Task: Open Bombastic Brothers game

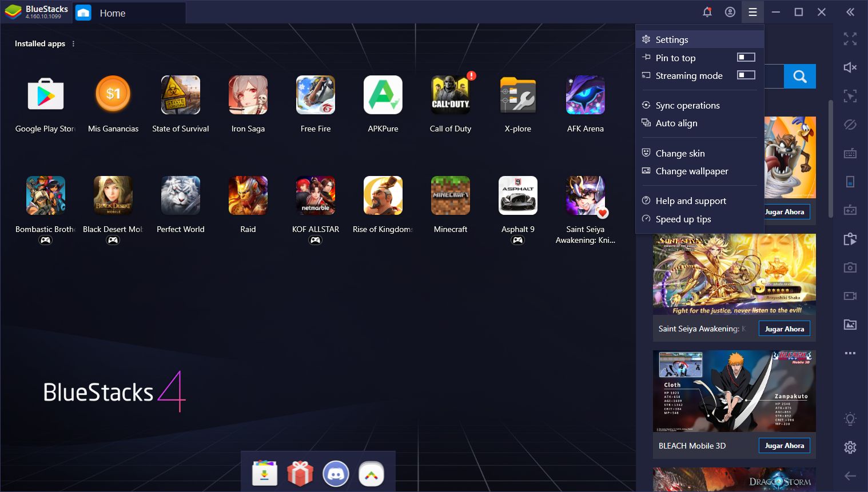Action: tap(46, 195)
